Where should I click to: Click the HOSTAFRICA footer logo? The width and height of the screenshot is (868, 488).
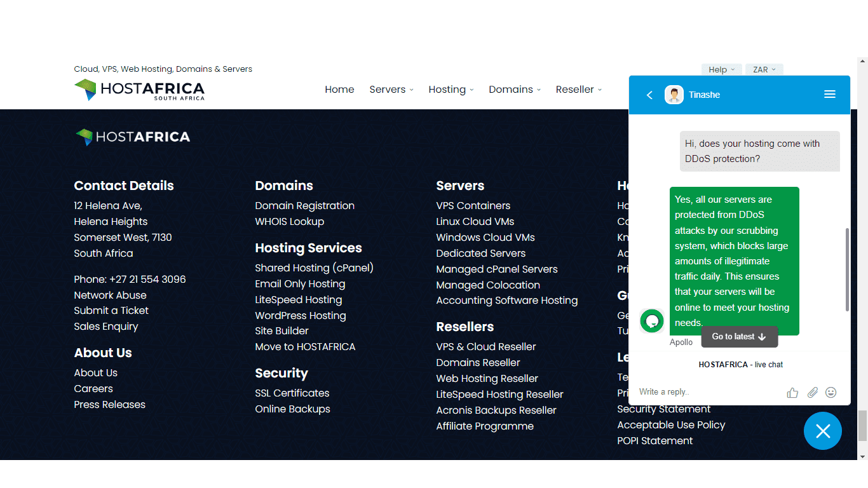point(132,137)
